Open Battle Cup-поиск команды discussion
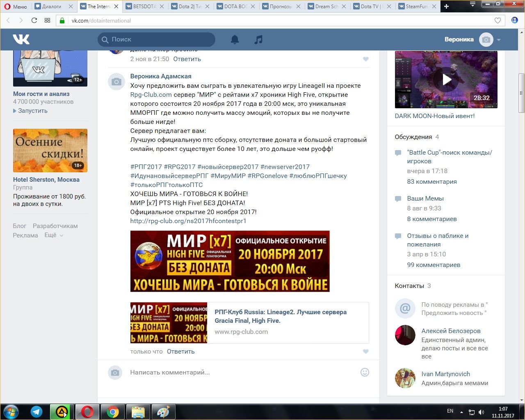The width and height of the screenshot is (525, 420). [x=450, y=157]
